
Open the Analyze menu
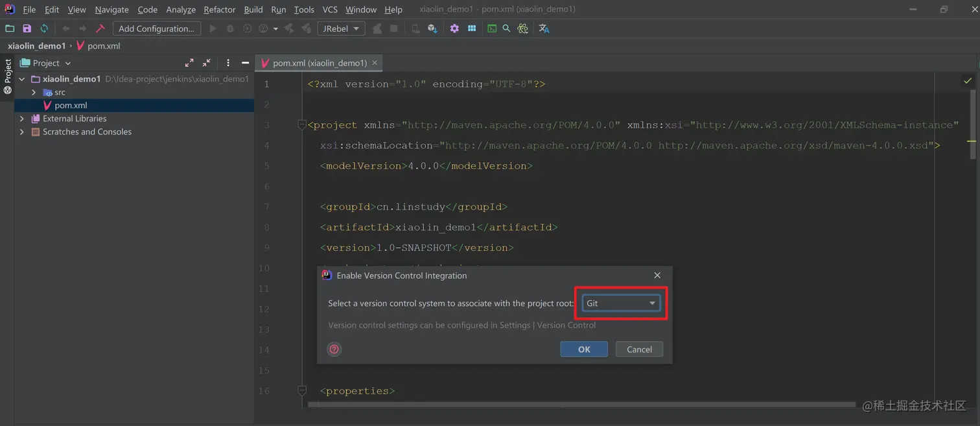pyautogui.click(x=181, y=9)
